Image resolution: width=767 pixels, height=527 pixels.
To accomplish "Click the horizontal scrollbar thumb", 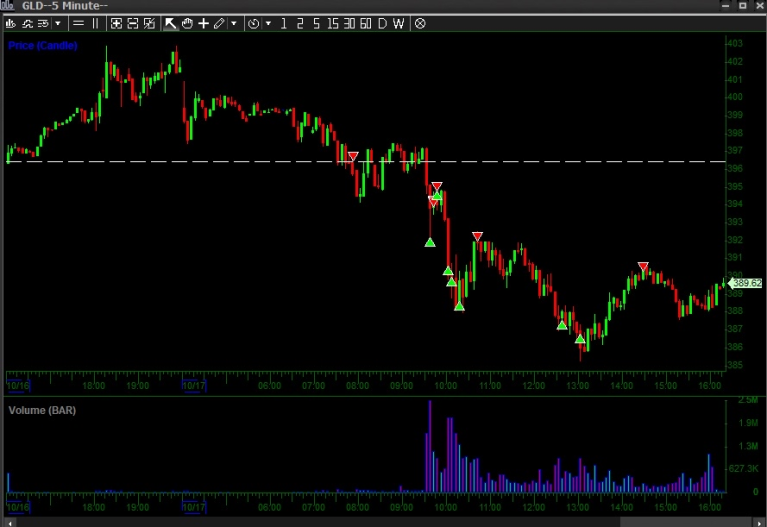I will pos(687,523).
